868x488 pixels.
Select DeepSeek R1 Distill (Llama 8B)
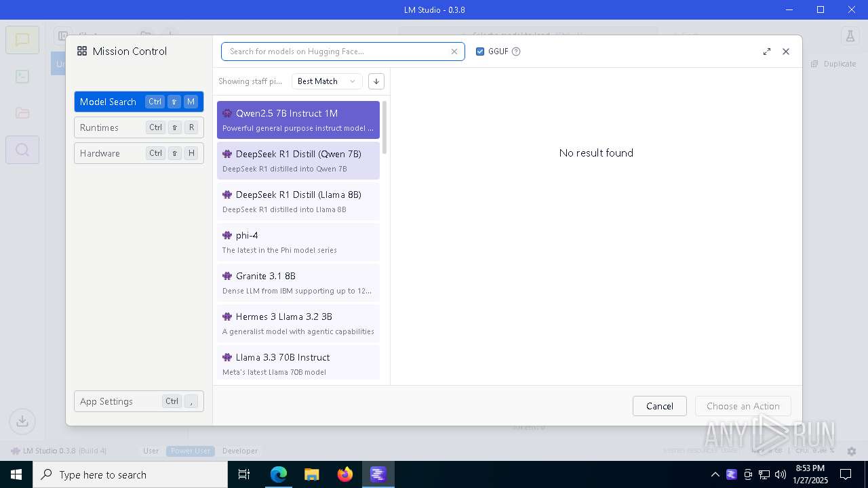[x=298, y=201]
